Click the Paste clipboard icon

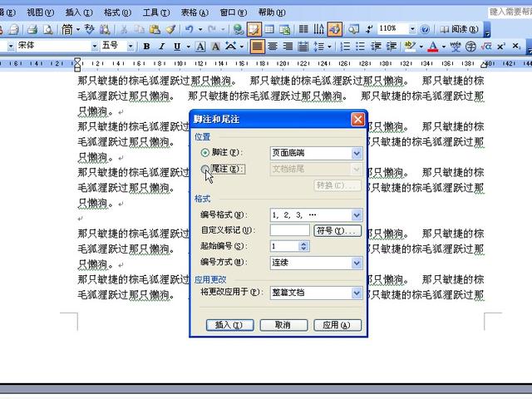(x=155, y=30)
